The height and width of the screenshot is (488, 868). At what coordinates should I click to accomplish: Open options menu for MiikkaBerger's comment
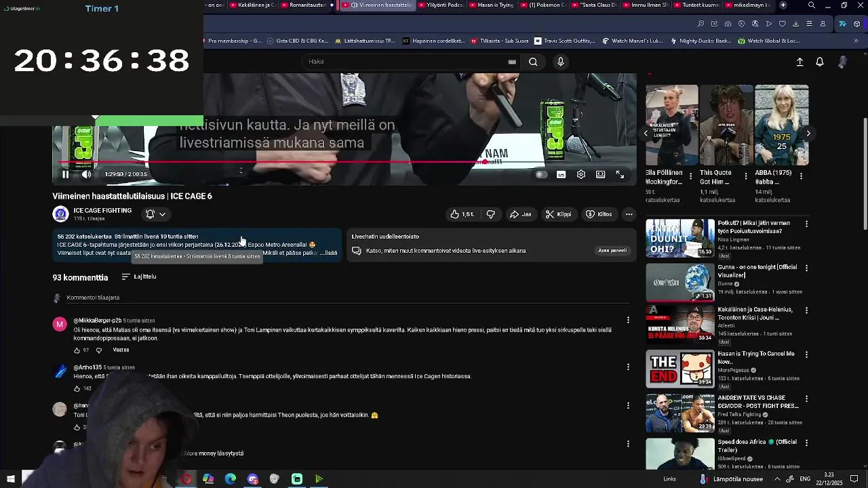[x=628, y=320]
